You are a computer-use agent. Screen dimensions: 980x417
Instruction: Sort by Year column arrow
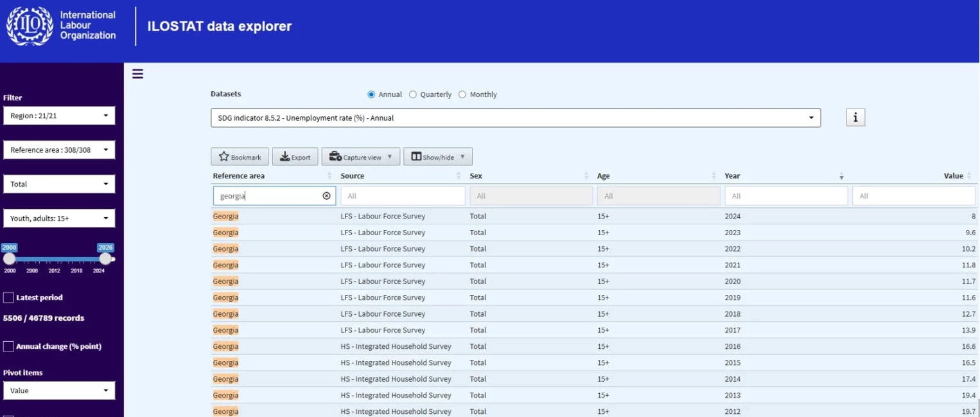tap(841, 176)
